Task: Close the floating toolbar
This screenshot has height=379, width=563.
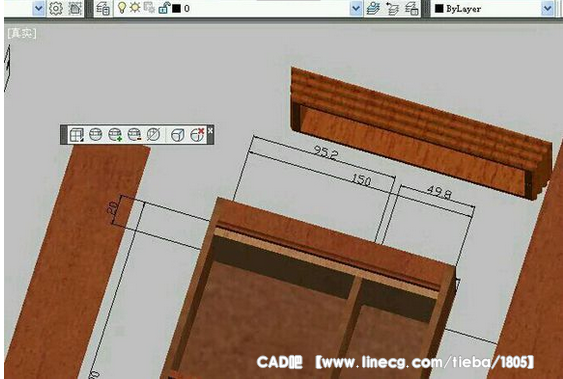Action: click(x=210, y=130)
